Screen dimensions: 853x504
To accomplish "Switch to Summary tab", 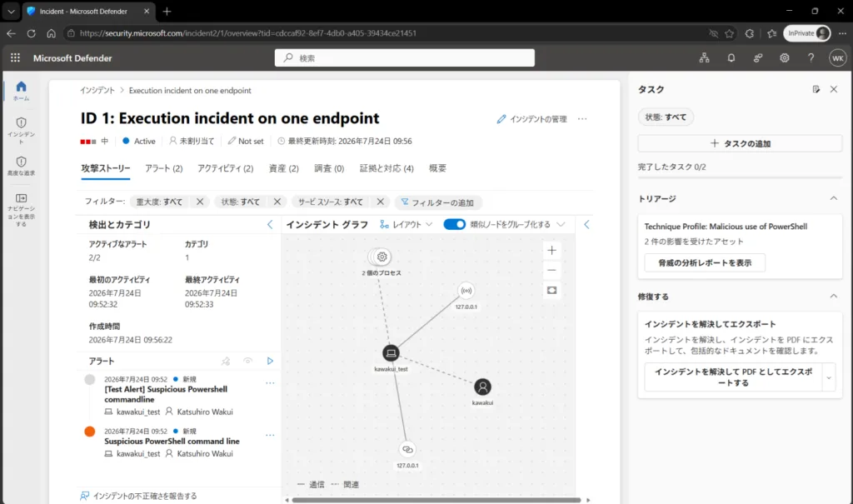I will [437, 169].
